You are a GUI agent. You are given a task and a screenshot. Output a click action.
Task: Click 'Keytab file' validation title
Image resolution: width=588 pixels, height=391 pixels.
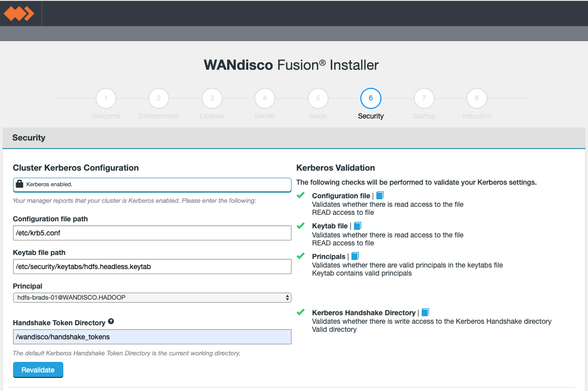tap(330, 226)
